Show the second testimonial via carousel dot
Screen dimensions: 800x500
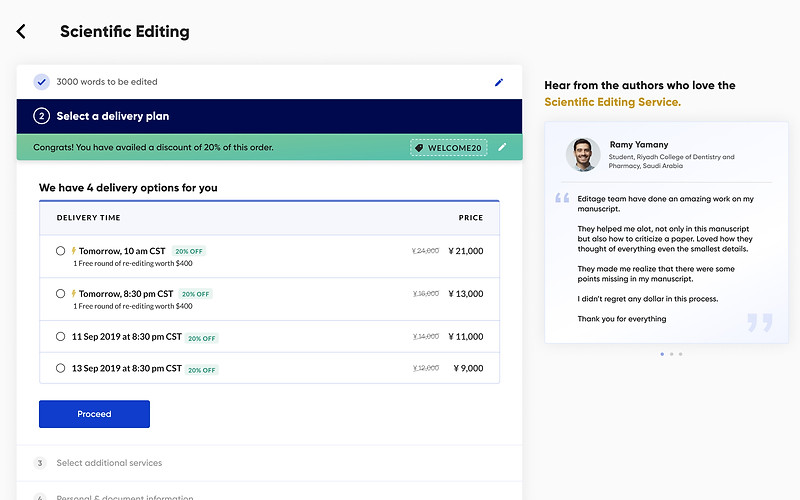point(671,354)
